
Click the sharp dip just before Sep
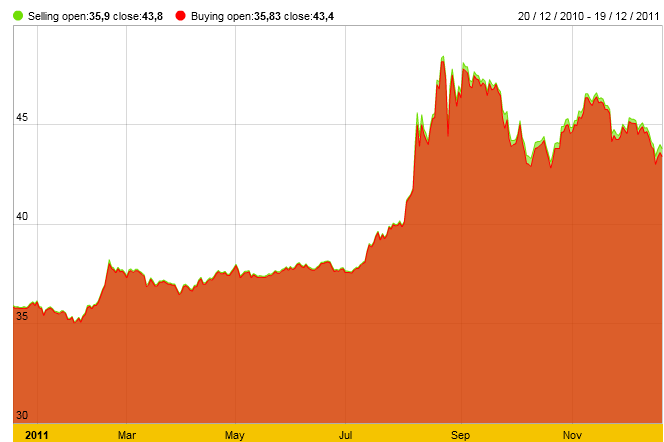tap(448, 132)
